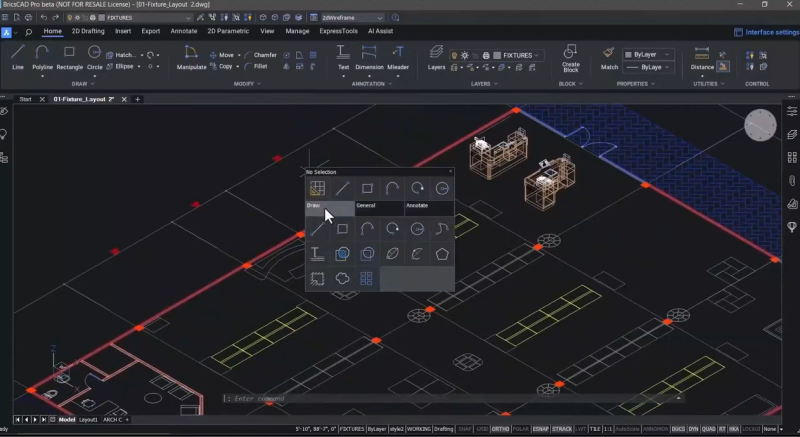Open the General tab in the Quad
Screen dimensions: 800x437
379,207
